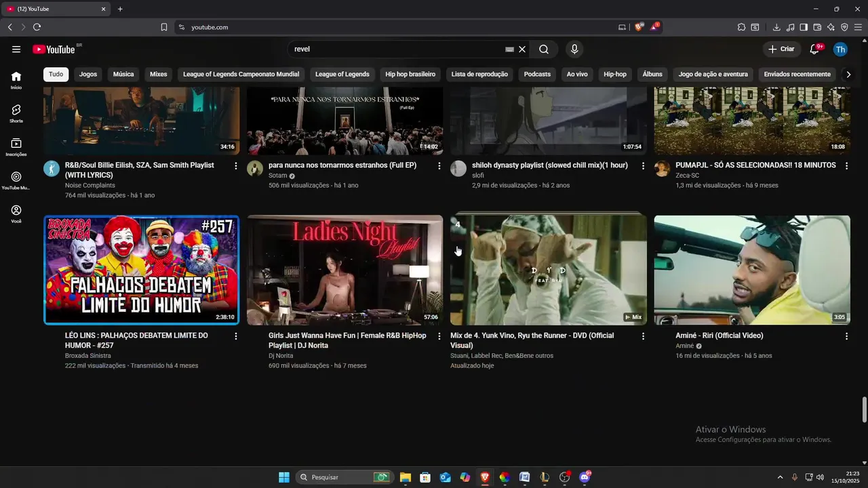Select the Ao vivo filter chip
Image resolution: width=868 pixels, height=488 pixels.
click(x=577, y=75)
